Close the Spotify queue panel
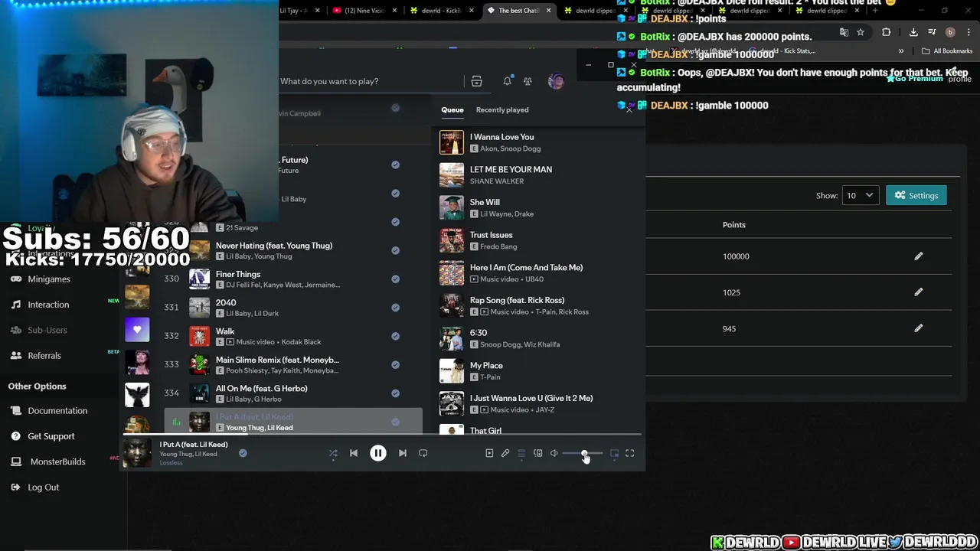Screen dimensions: 980x551 coord(629,110)
